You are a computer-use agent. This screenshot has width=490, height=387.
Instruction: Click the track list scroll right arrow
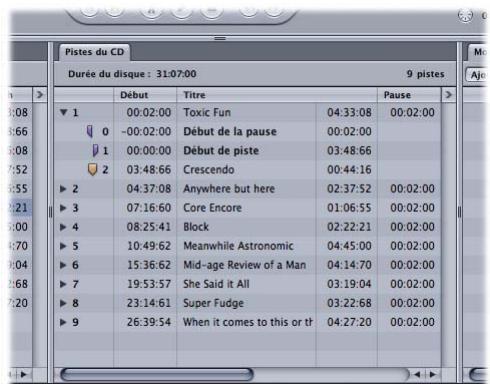point(433,375)
